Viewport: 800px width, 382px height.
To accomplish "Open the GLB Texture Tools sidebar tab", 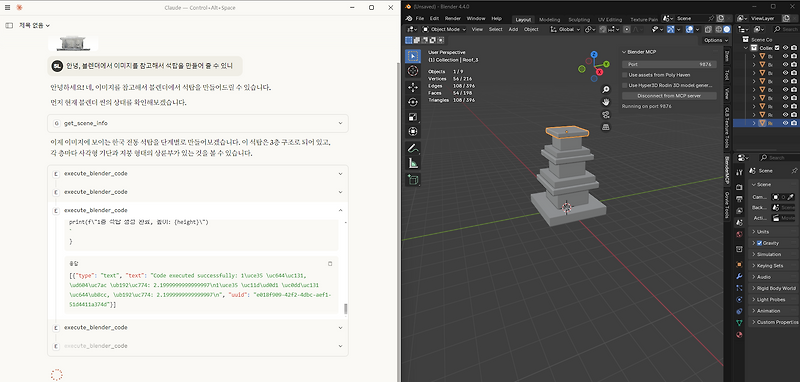I will (727, 128).
